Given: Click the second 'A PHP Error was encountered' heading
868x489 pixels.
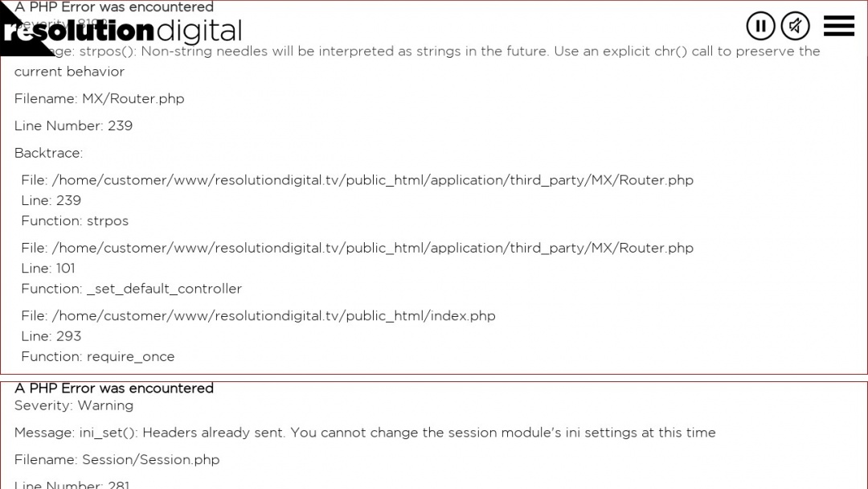Looking at the screenshot, I should (114, 388).
